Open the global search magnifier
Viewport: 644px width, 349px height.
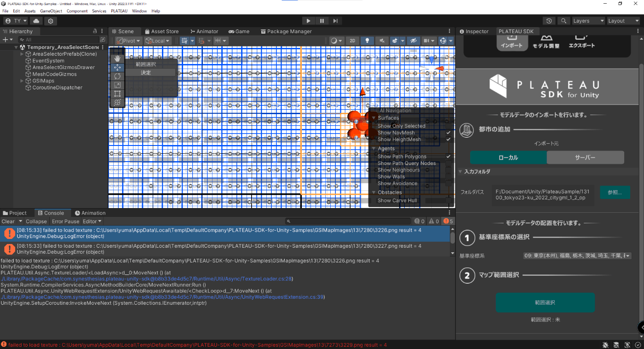pos(563,21)
